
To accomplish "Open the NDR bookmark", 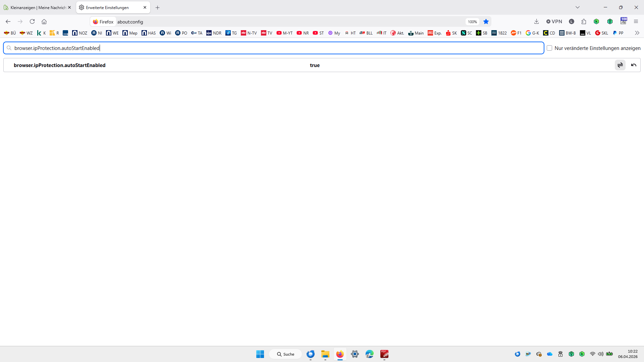I will coord(214,33).
